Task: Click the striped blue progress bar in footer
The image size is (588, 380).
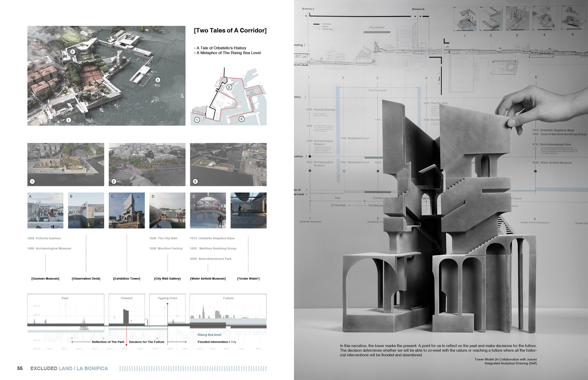Action: (193, 368)
